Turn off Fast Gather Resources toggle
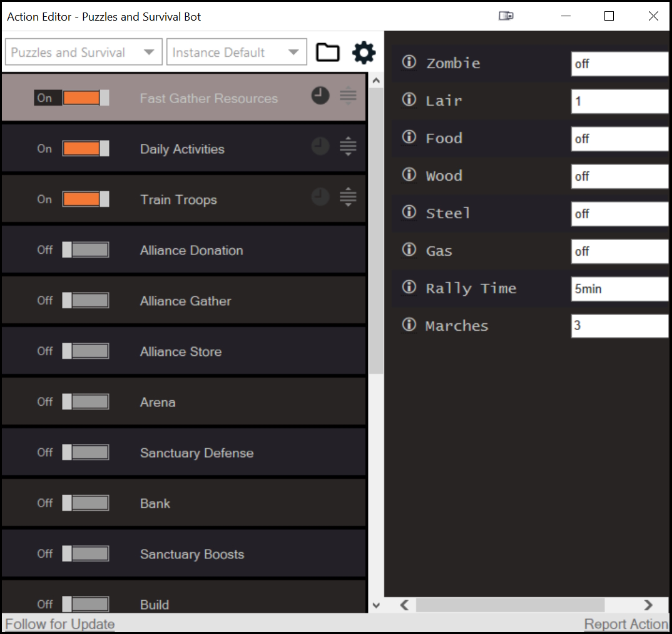672x634 pixels. [x=86, y=98]
